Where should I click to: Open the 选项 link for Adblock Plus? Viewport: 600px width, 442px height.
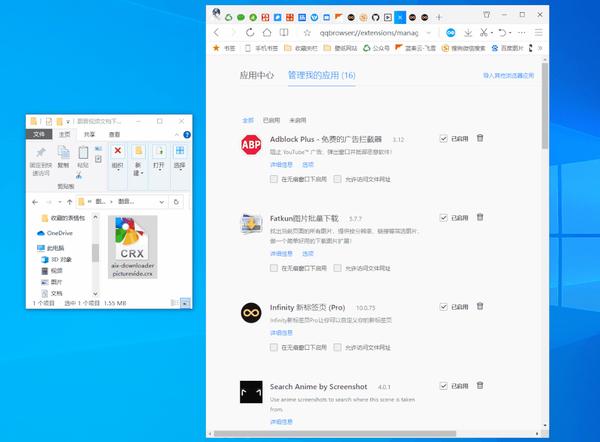pyautogui.click(x=308, y=165)
